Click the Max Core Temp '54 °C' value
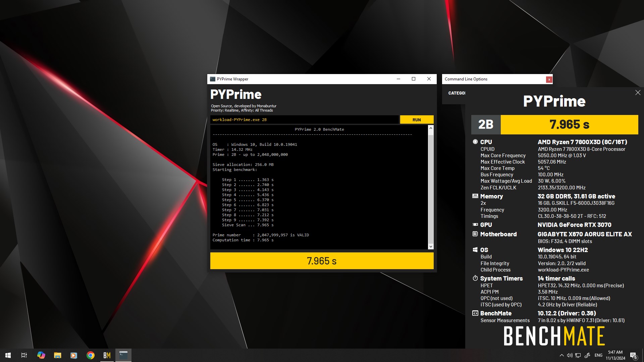 tap(544, 168)
